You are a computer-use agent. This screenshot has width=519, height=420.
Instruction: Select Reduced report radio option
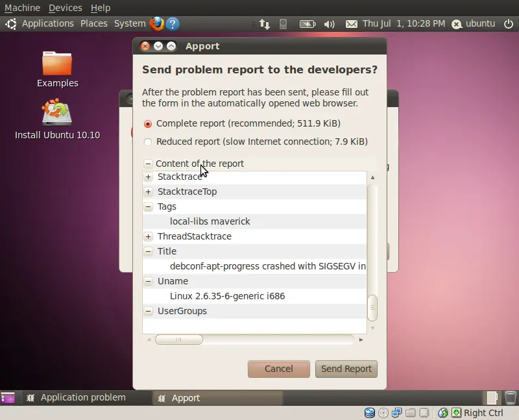(148, 142)
